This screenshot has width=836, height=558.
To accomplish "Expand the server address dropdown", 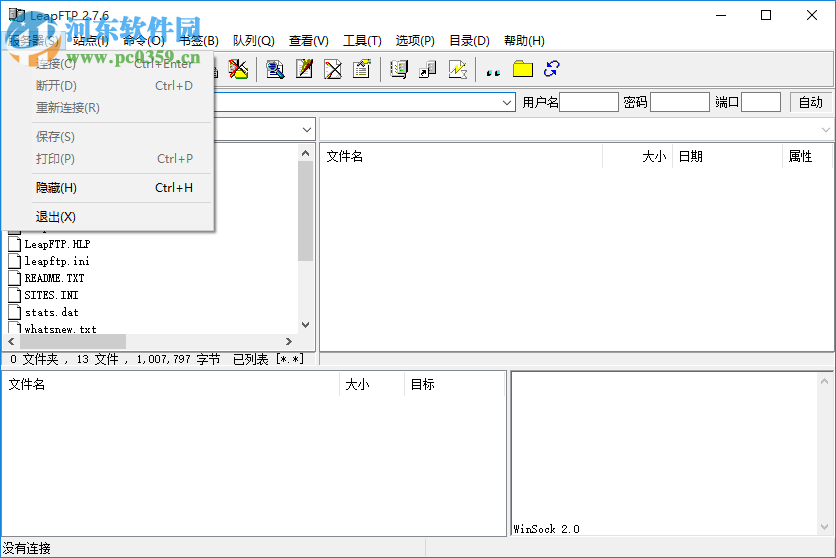I will [x=507, y=102].
